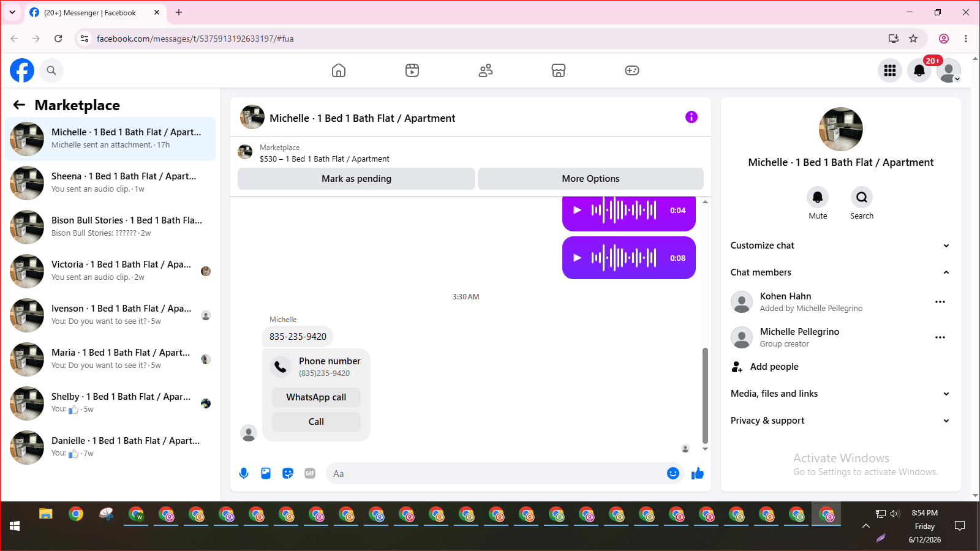Click the Call button
Screen dimensions: 980x551
(x=316, y=422)
